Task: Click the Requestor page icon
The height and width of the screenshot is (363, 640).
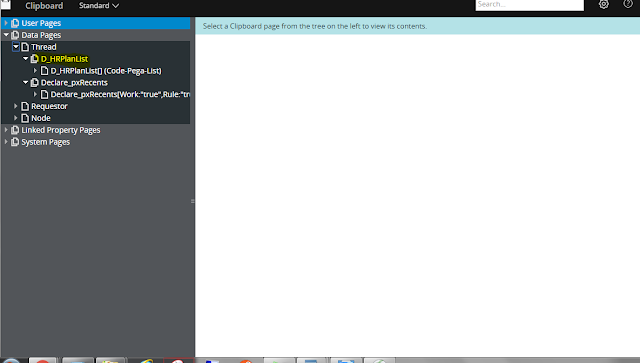Action: (x=25, y=106)
